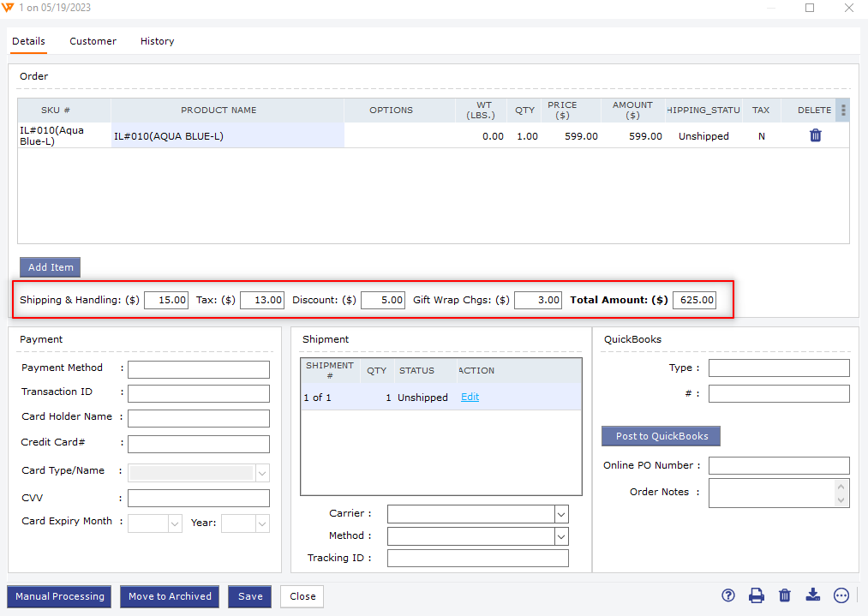
Task: Switch to the Customer tab
Action: coord(93,41)
